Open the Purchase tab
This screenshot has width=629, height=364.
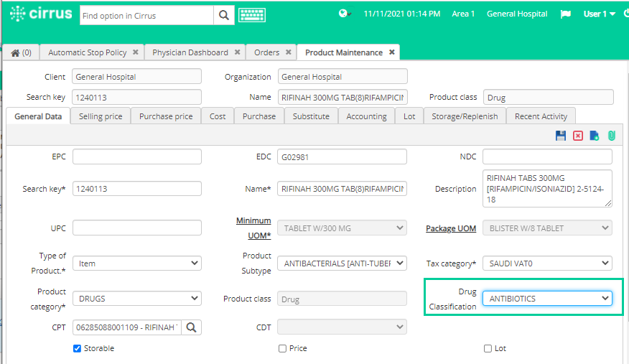(259, 116)
